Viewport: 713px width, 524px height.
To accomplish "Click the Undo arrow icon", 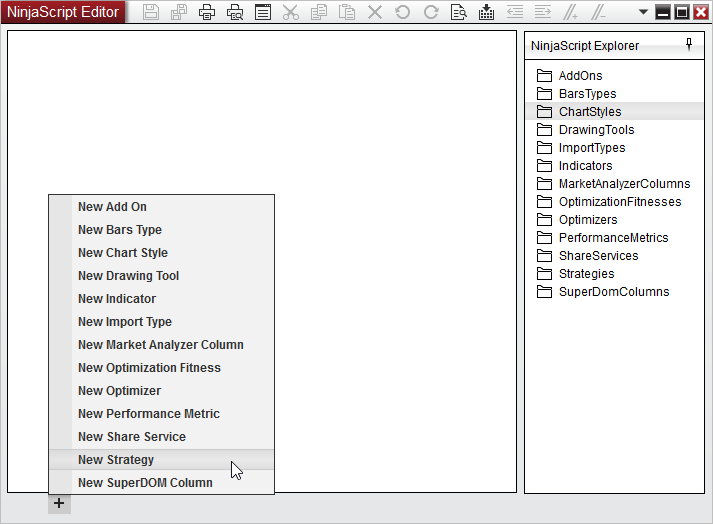I will [x=403, y=13].
